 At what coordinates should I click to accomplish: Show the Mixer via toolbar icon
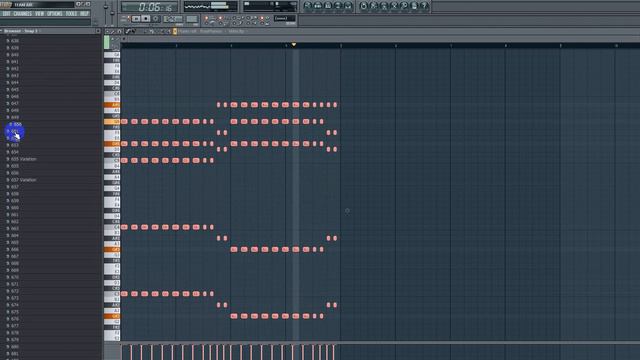pos(348,6)
